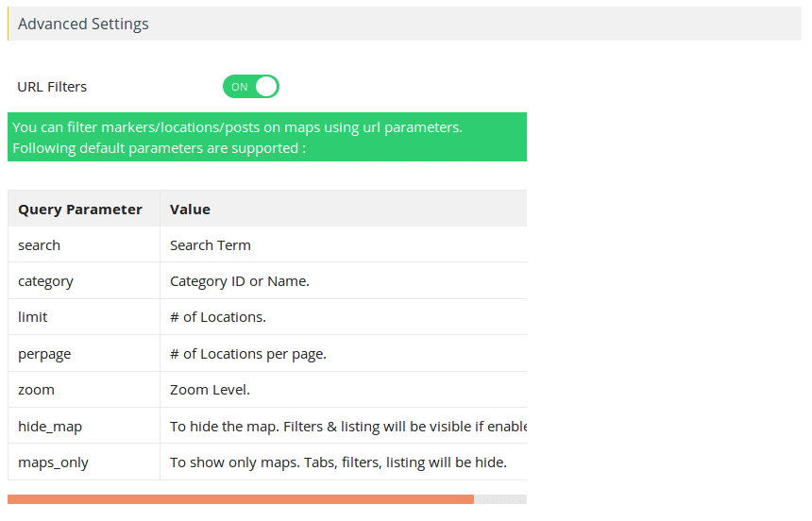Click the Zoom Level value cell
812x521 pixels.
(x=344, y=390)
